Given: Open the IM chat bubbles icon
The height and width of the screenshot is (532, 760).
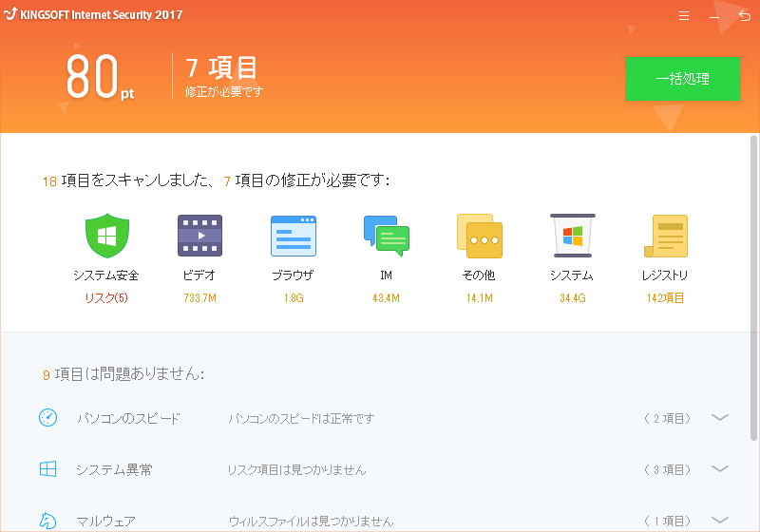Looking at the screenshot, I should 387,236.
